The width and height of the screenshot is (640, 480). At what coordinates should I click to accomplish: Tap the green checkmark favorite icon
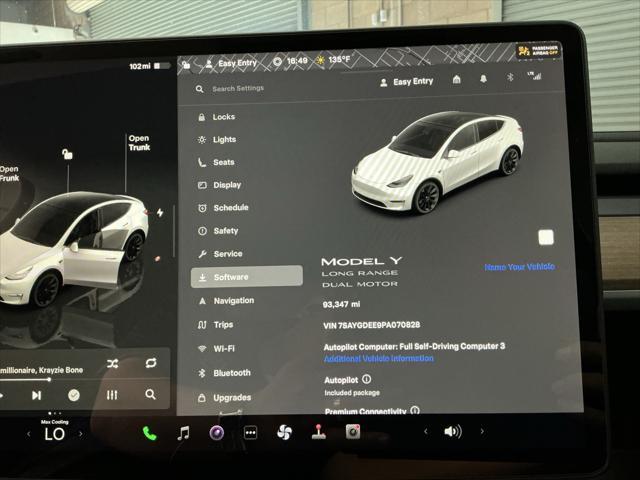point(73,395)
